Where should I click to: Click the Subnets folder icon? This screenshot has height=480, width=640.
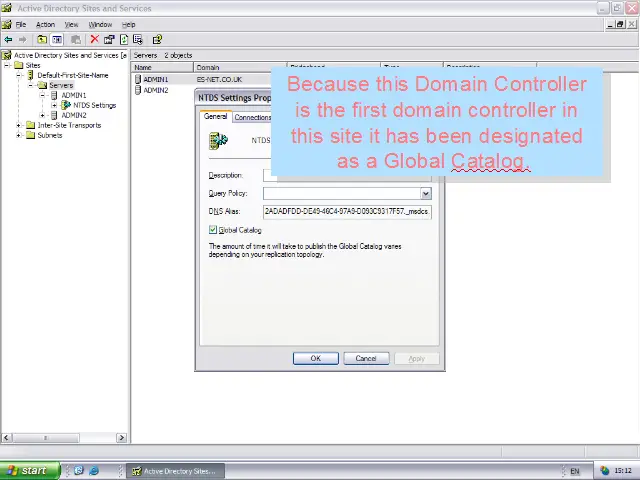pyautogui.click(x=31, y=135)
